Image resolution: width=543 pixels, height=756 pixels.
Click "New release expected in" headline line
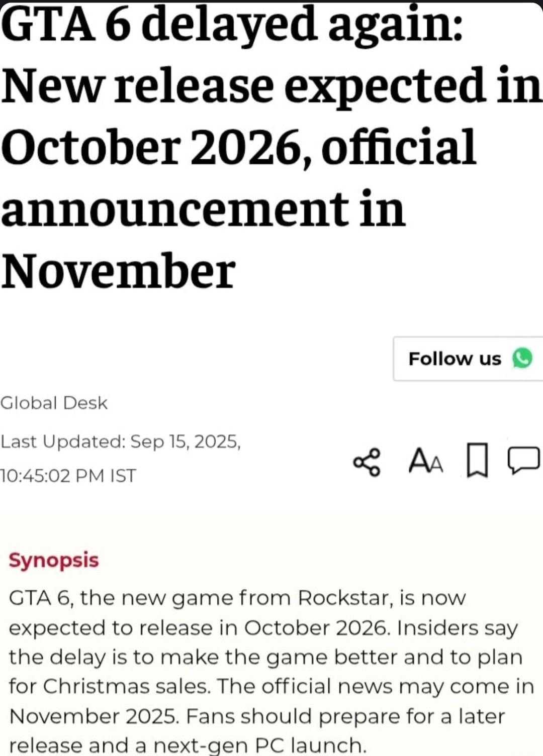coord(271,86)
